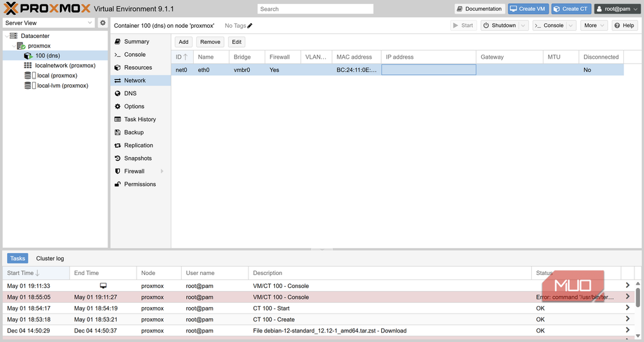Open details arrow for running Console task
This screenshot has height=342, width=644.
click(627, 285)
